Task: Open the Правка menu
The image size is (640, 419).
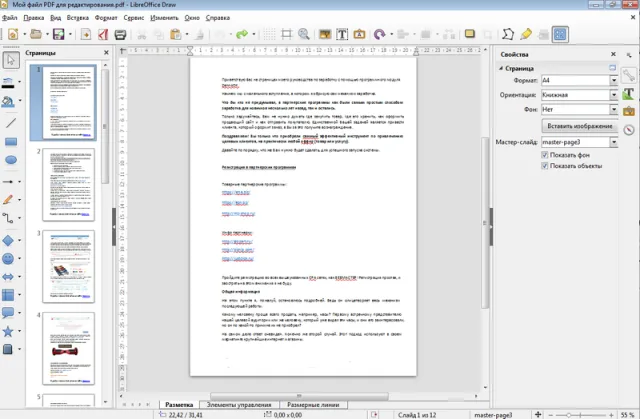Action: tap(33, 18)
